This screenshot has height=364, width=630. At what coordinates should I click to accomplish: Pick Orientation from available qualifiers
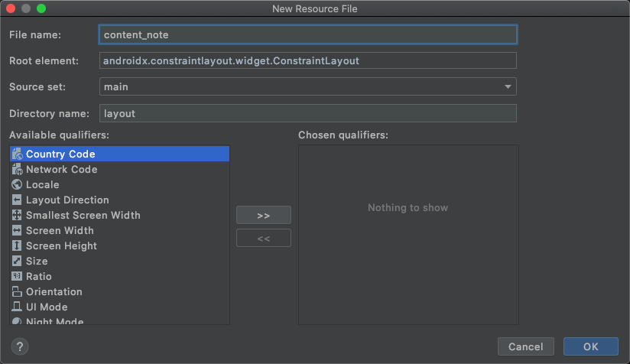54,291
